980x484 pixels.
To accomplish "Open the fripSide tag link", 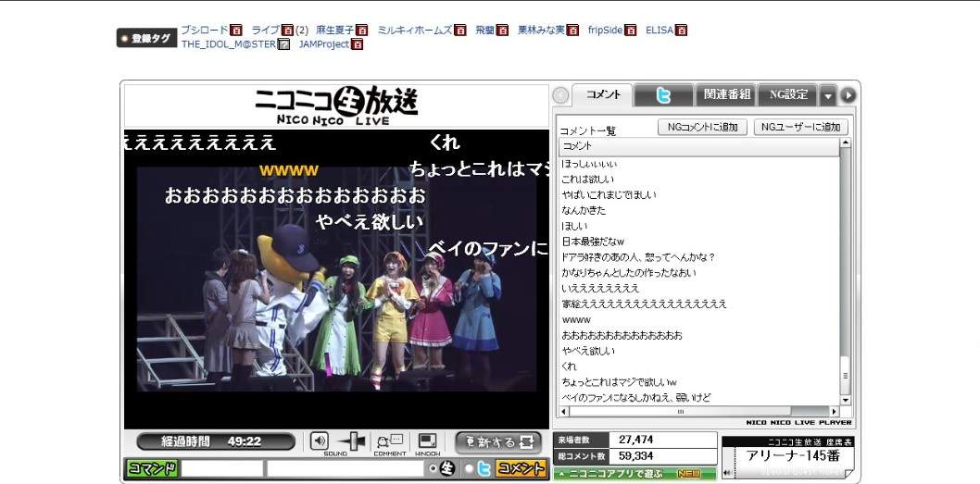I will (x=606, y=30).
